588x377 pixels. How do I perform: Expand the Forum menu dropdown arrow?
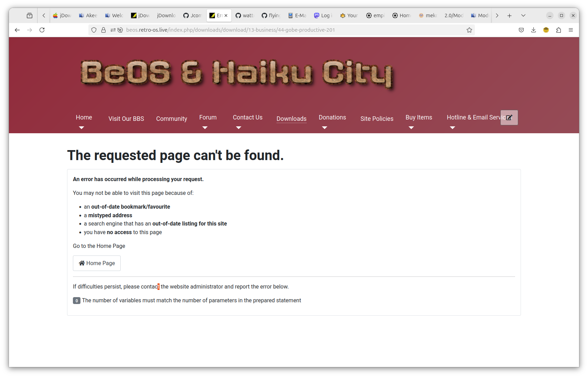click(205, 128)
